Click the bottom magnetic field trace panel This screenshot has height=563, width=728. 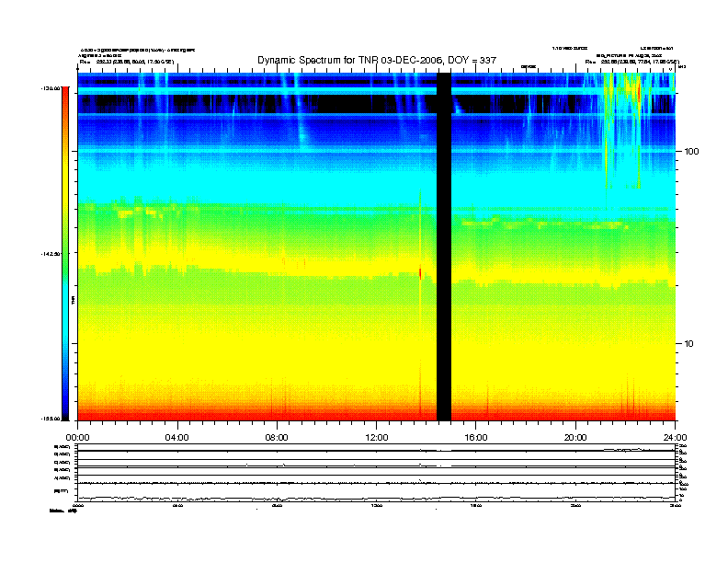point(376,492)
